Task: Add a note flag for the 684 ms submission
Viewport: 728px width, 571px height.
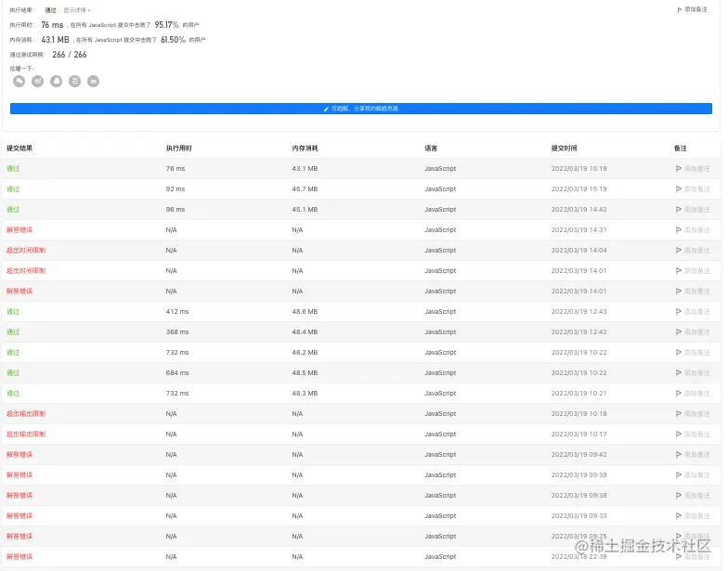Action: (x=693, y=373)
